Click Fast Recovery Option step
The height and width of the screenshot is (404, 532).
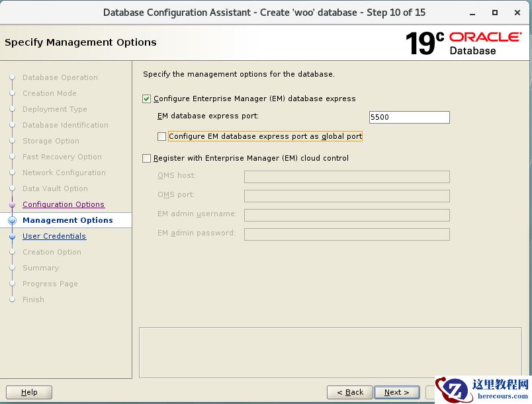62,157
